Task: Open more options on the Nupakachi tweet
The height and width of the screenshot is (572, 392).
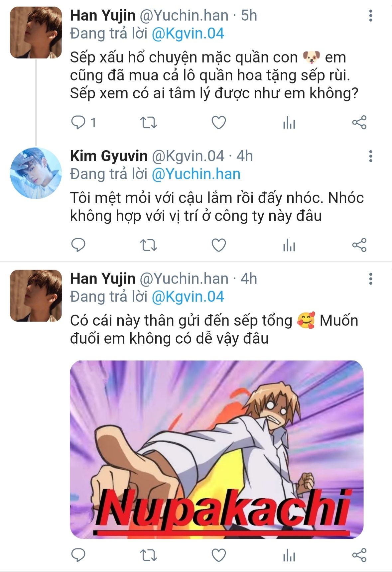Action: pyautogui.click(x=370, y=279)
